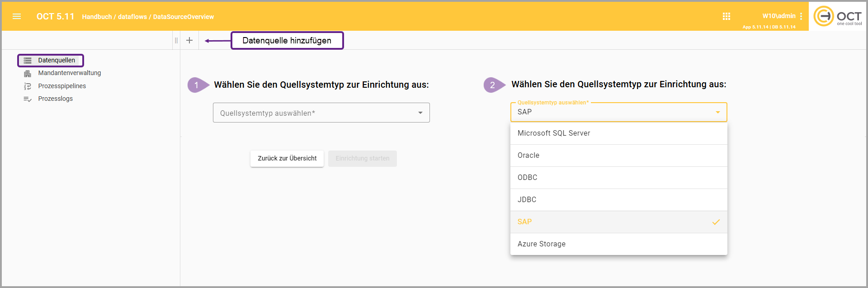Open the hamburger navigation menu

(17, 16)
